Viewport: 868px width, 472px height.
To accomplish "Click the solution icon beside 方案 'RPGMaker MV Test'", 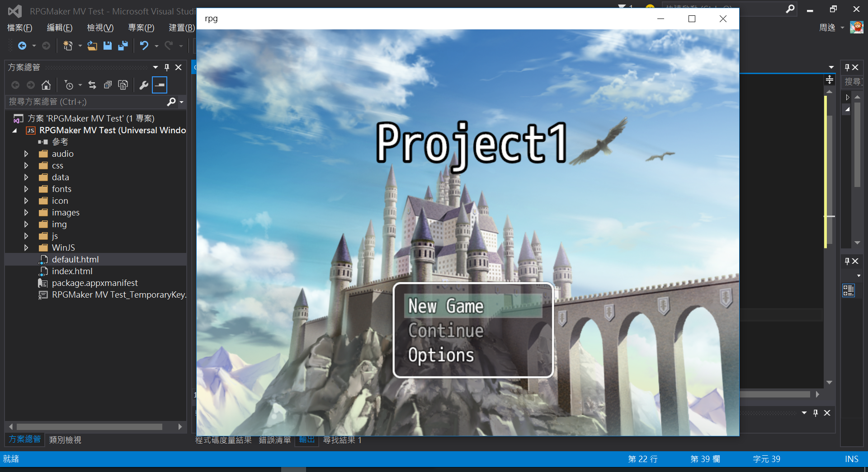I will (x=19, y=119).
